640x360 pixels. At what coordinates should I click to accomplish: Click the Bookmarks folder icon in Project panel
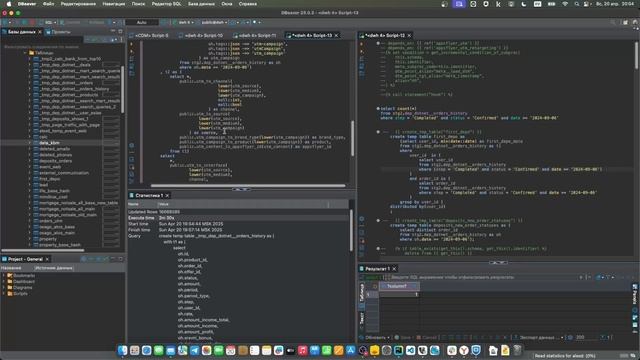(10, 276)
